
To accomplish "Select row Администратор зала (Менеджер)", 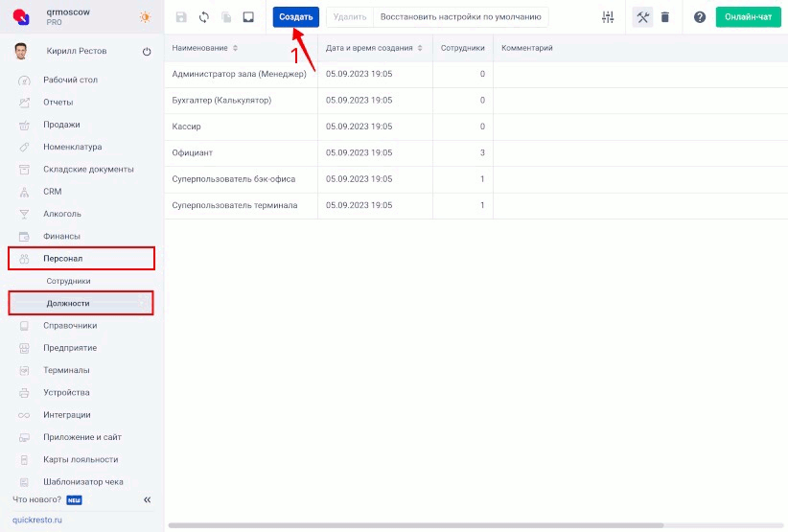I will point(475,75).
